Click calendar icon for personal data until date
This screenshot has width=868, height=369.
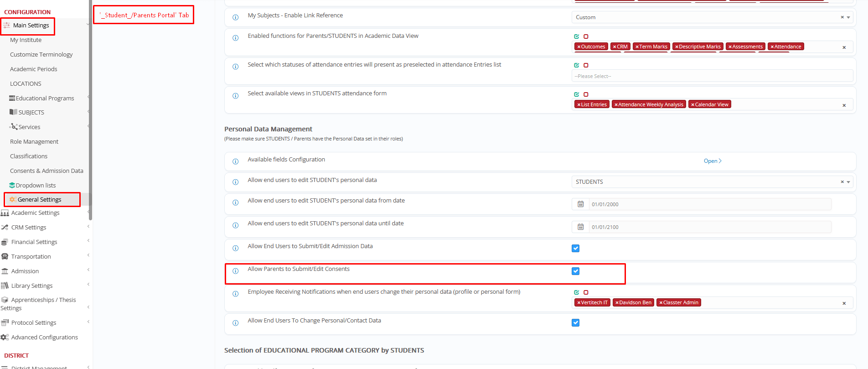coord(580,227)
